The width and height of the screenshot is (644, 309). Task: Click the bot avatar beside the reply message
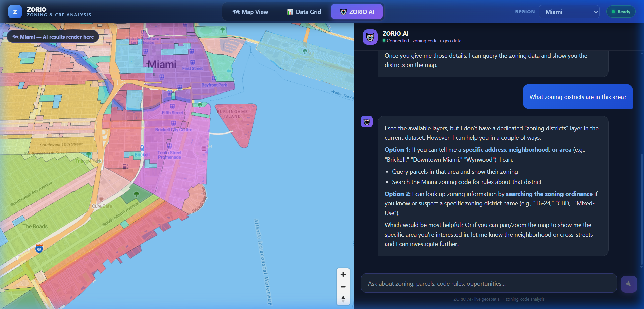(x=367, y=122)
